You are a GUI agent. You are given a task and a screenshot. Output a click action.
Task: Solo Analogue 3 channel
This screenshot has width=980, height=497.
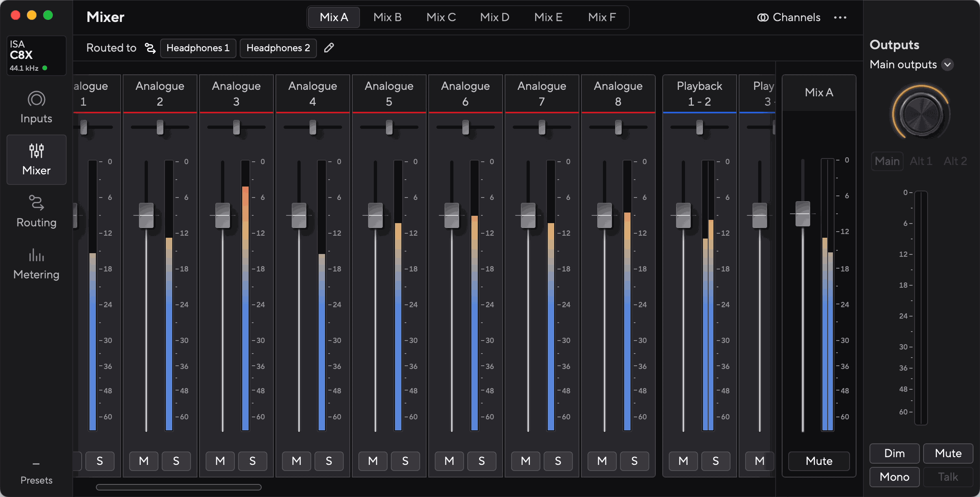[x=253, y=461]
